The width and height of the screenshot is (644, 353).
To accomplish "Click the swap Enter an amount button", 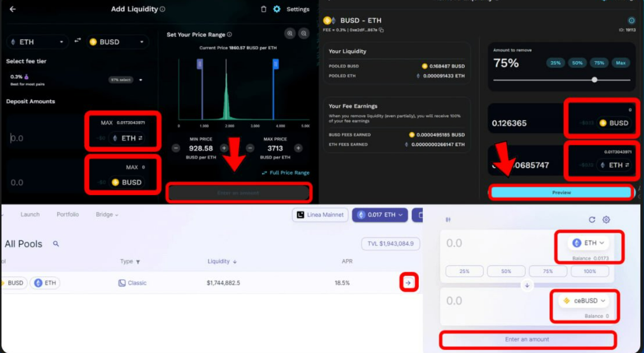I will click(527, 339).
